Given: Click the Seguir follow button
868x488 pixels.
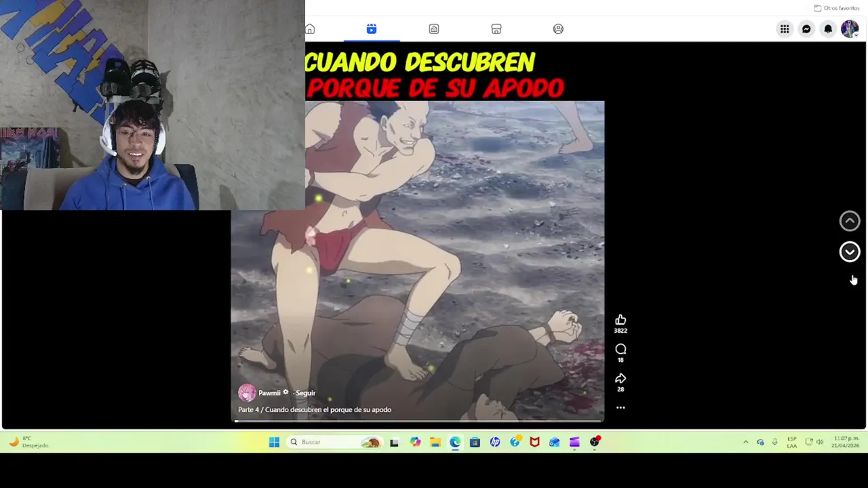Looking at the screenshot, I should pos(305,393).
